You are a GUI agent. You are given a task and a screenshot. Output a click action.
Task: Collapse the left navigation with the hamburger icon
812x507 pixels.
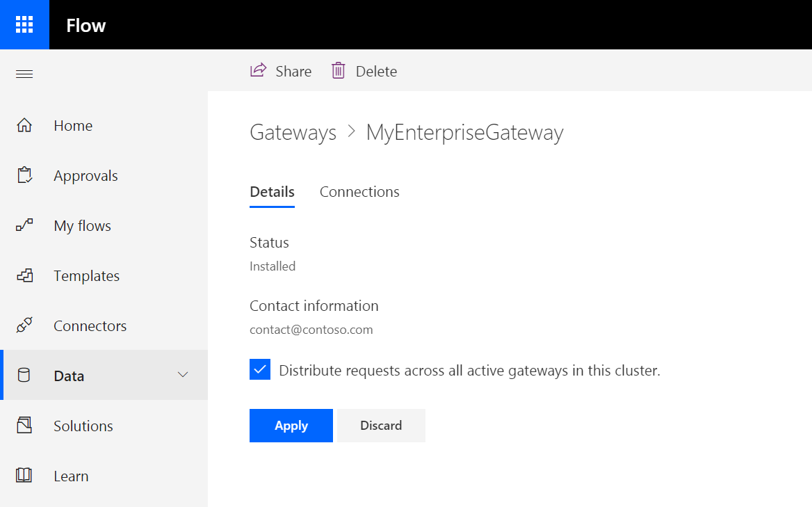click(24, 74)
